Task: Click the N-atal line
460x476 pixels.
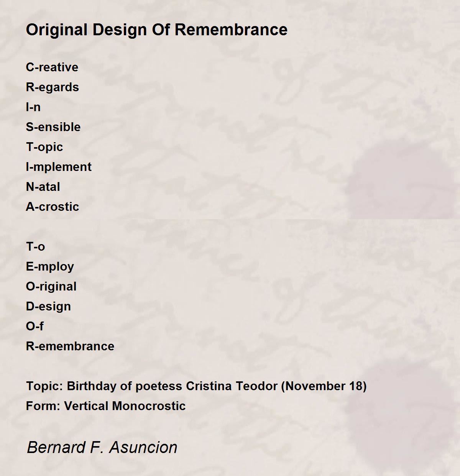Action: 43,187
